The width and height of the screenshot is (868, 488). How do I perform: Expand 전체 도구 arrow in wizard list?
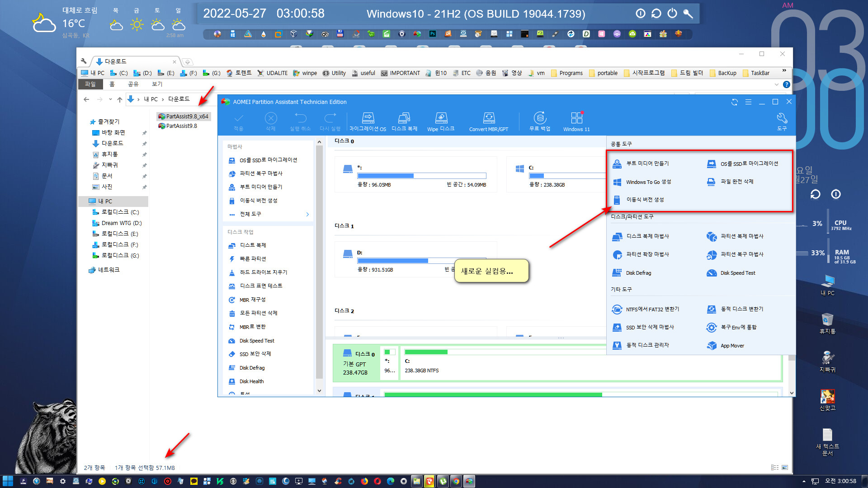click(307, 214)
